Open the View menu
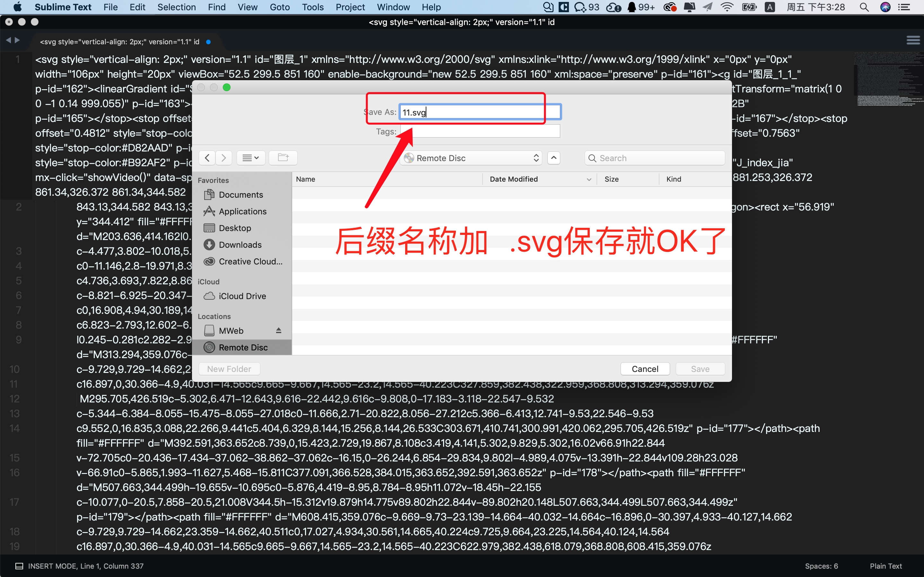This screenshot has height=577, width=924. pyautogui.click(x=247, y=7)
